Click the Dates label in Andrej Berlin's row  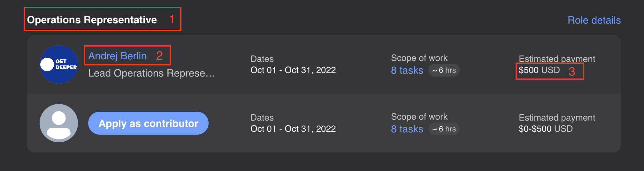click(x=262, y=59)
